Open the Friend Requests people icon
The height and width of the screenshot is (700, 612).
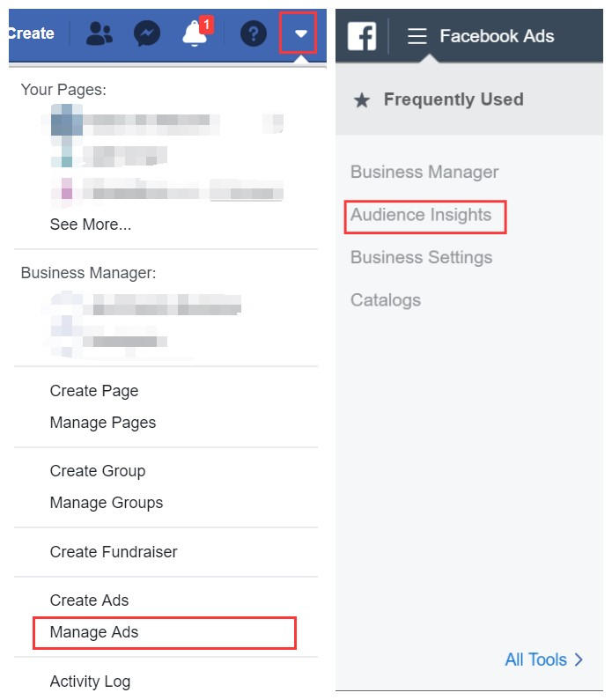[x=100, y=34]
